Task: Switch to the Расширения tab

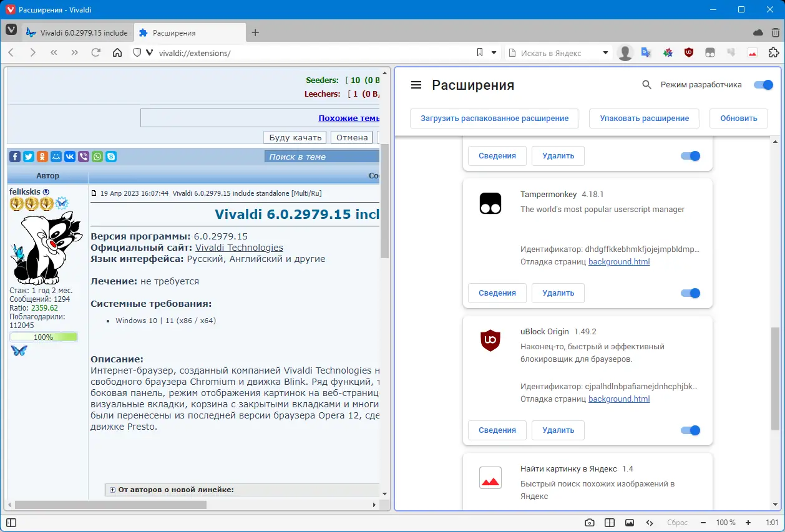Action: coord(189,32)
